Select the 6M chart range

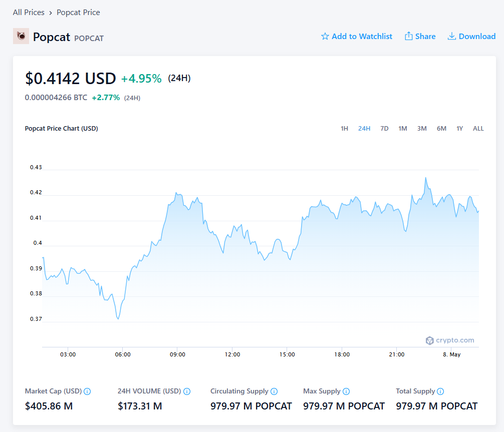(442, 129)
